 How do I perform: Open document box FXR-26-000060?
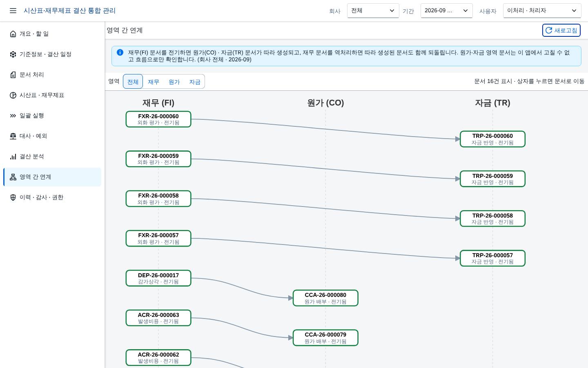pos(158,119)
